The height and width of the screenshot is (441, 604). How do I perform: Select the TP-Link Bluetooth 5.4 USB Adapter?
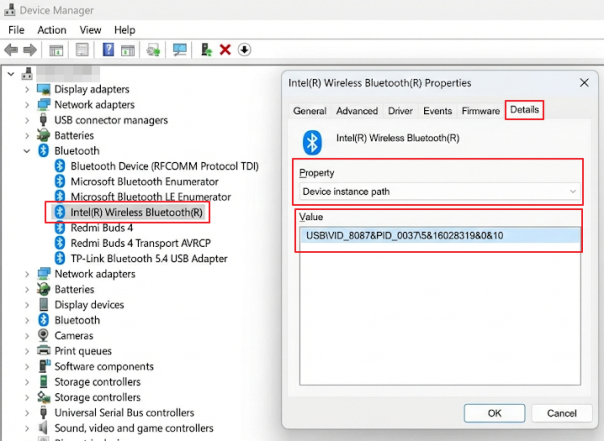click(139, 258)
